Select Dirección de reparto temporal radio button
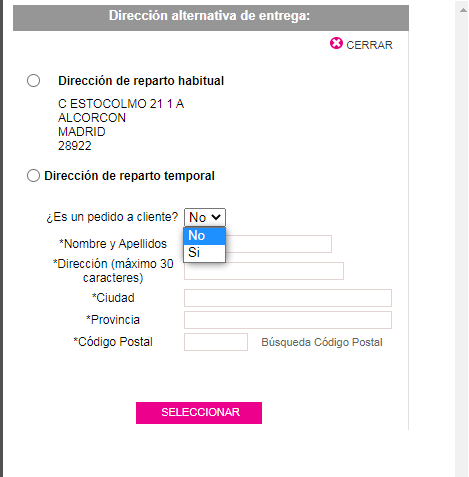 coord(33,176)
